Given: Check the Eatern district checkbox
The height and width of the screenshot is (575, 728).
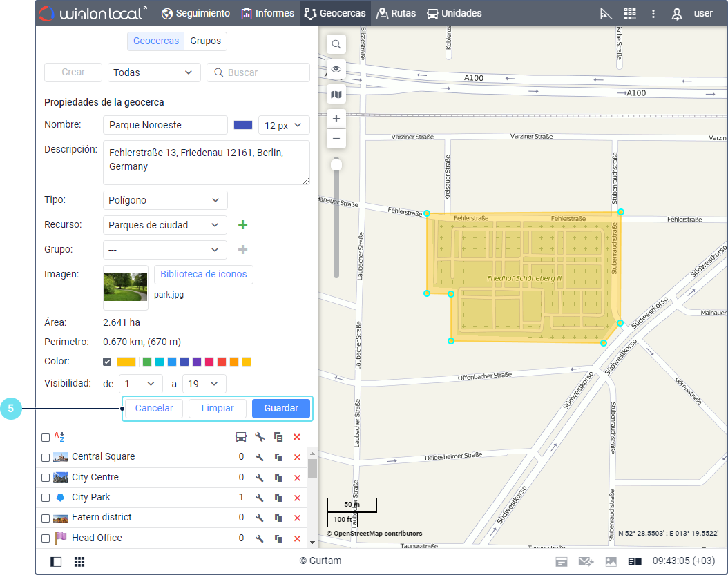Looking at the screenshot, I should coord(46,518).
